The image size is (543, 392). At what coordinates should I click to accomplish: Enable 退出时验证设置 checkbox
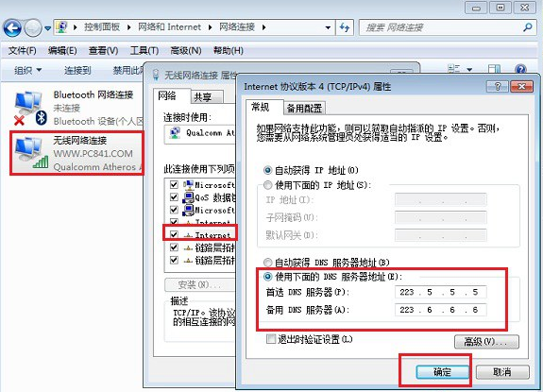pos(271,339)
